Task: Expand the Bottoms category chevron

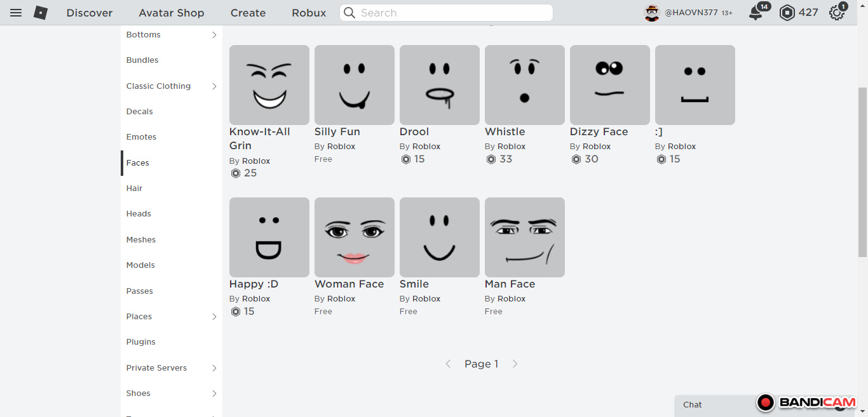Action: click(x=214, y=35)
